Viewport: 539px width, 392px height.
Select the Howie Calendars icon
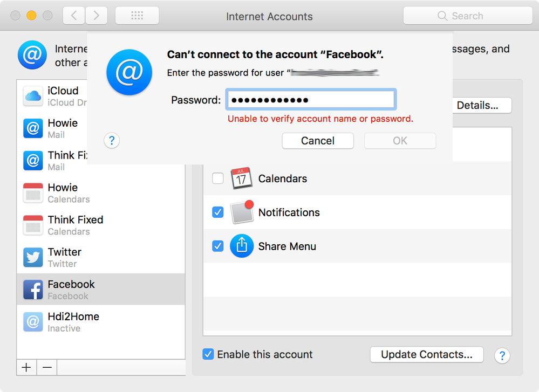pyautogui.click(x=33, y=192)
